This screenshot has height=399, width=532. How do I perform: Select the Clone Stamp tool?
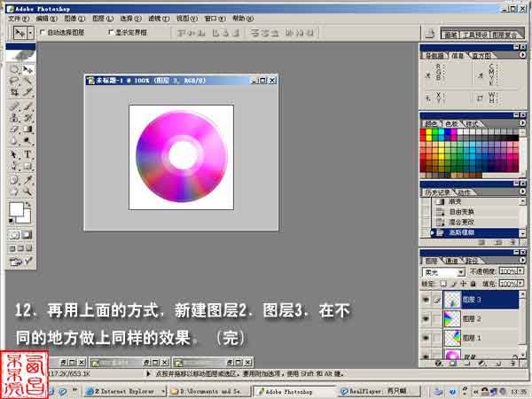(14, 118)
